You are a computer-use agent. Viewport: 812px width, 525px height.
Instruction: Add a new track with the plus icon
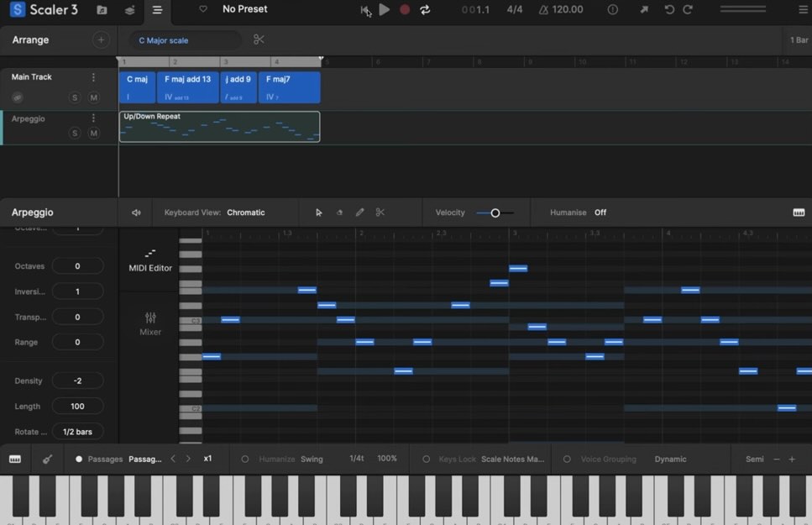[x=101, y=40]
